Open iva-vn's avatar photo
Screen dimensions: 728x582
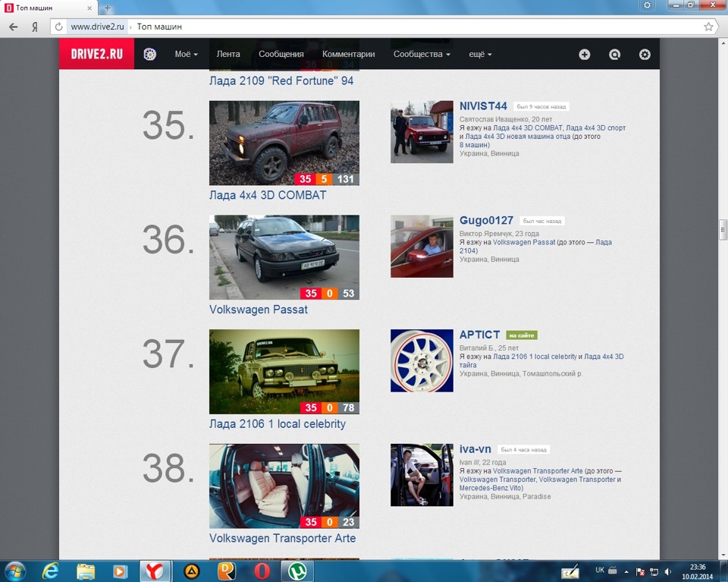[x=422, y=475]
